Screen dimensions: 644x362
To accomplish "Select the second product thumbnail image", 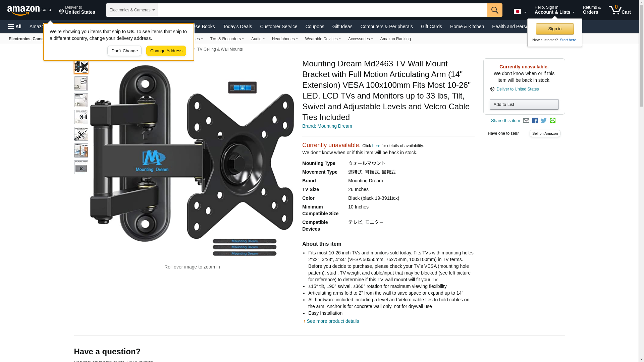I will click(x=81, y=83).
